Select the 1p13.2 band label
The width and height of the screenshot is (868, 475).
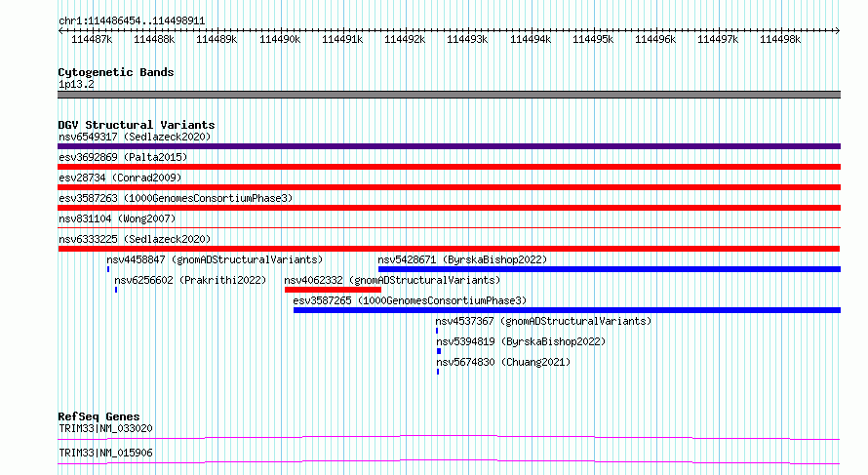point(76,84)
